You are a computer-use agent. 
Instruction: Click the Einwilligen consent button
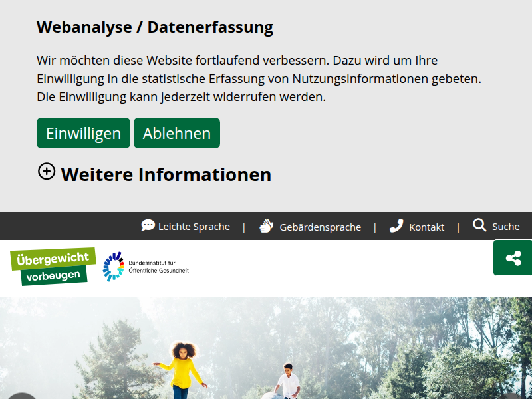click(x=82, y=132)
